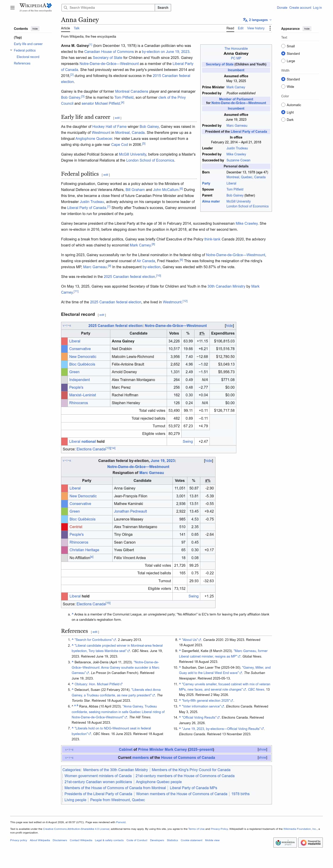Click the Log in link

(317, 7)
